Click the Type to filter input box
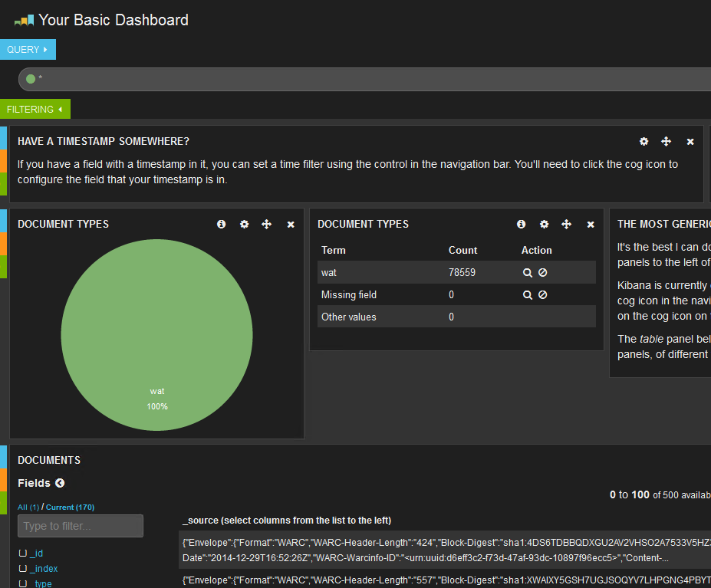 point(80,526)
